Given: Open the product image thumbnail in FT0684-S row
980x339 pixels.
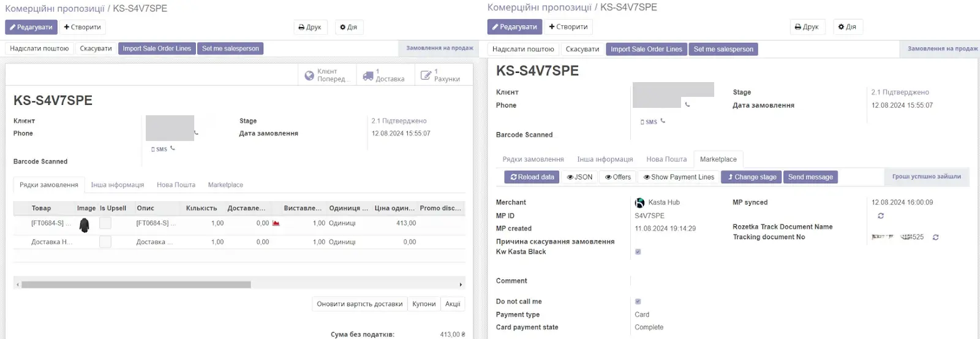Looking at the screenshot, I should coord(85,225).
